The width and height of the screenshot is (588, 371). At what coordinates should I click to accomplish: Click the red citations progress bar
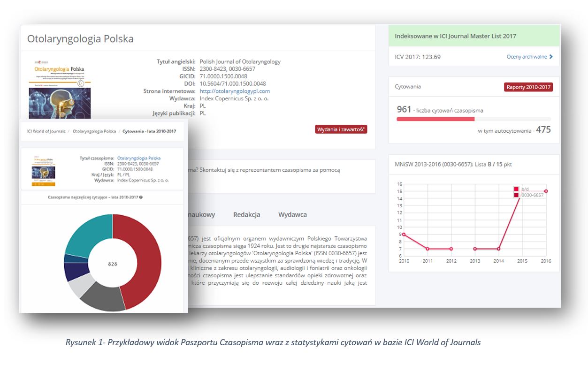coord(435,119)
